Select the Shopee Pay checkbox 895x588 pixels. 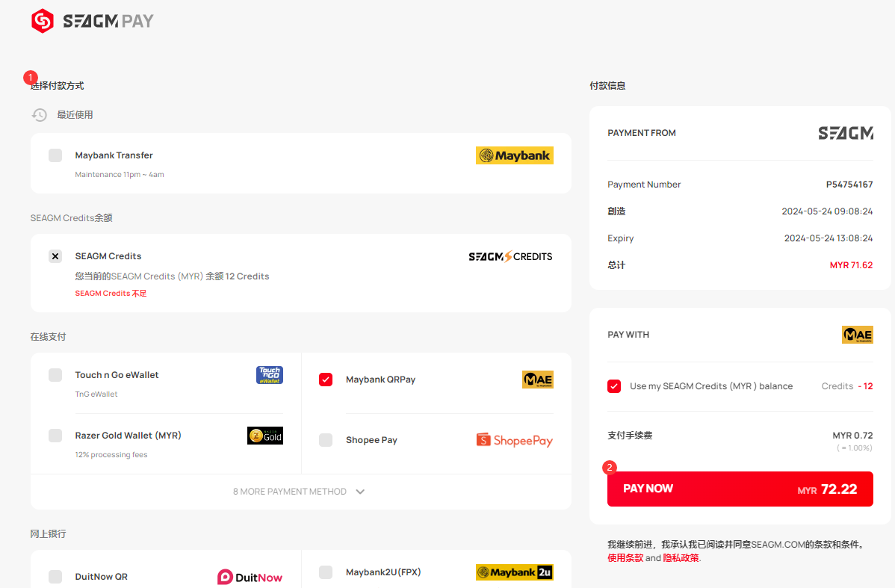point(326,440)
